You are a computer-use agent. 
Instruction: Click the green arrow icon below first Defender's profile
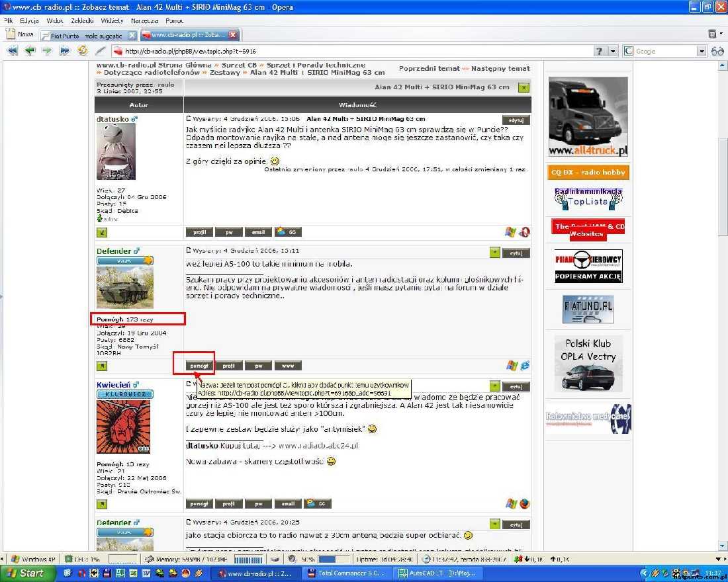pos(102,366)
